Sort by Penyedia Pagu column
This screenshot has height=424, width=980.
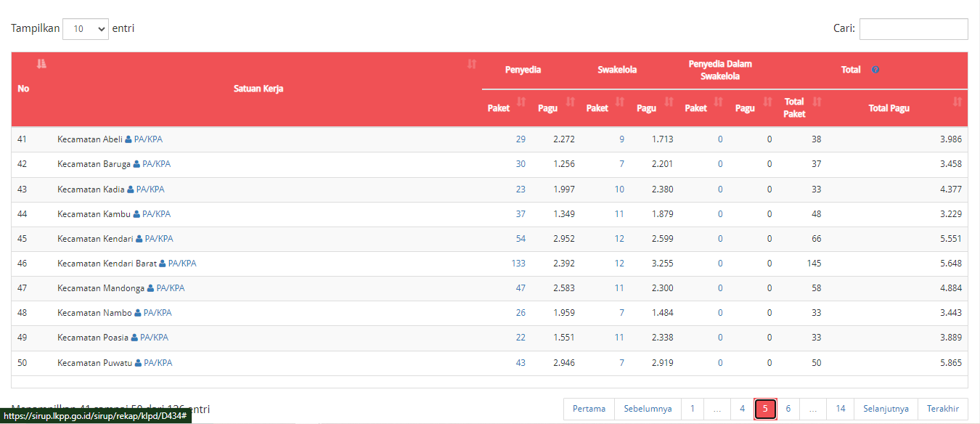(571, 102)
